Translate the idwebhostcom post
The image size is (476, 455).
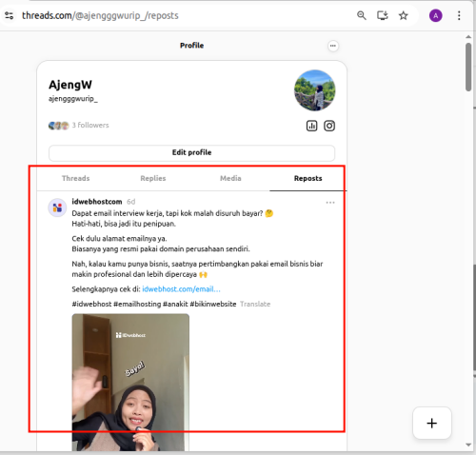255,305
